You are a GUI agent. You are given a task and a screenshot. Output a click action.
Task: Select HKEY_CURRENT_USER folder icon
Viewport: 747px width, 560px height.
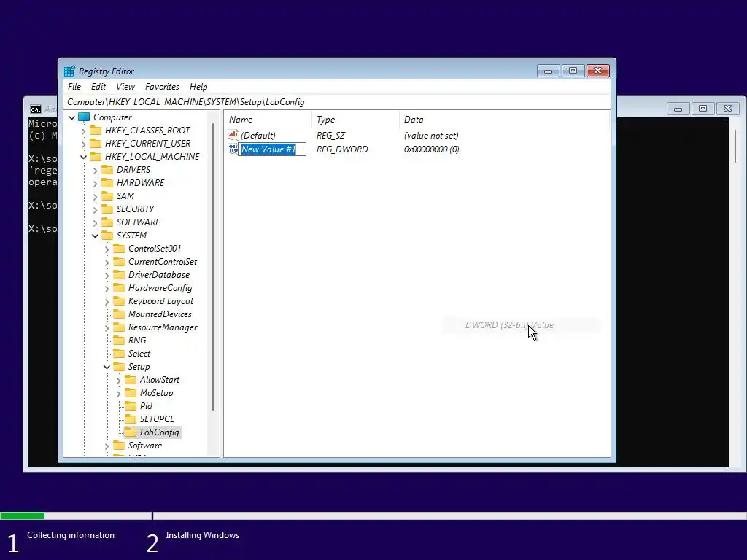point(96,144)
